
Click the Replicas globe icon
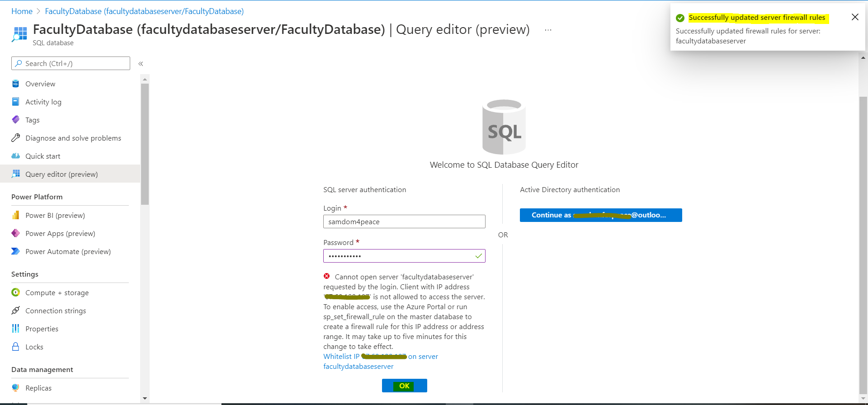click(16, 388)
